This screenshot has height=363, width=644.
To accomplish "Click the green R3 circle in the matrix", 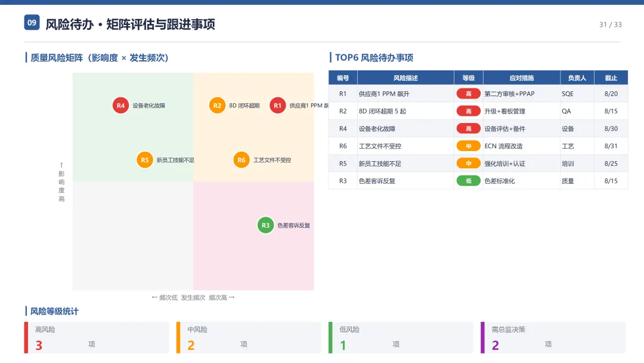I will (x=266, y=225).
